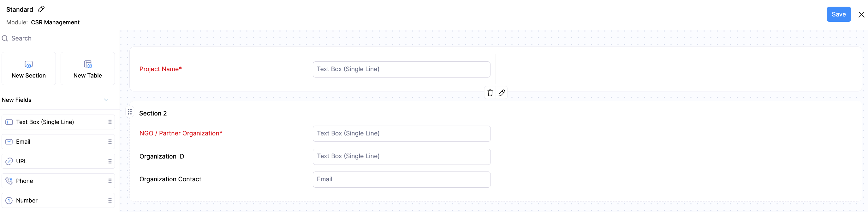This screenshot has height=212, width=868.
Task: Select the Project Name text box
Action: point(401,69)
